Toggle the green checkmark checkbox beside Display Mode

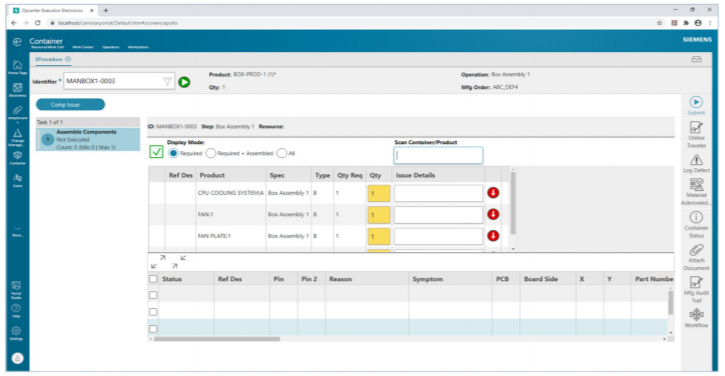click(x=156, y=152)
